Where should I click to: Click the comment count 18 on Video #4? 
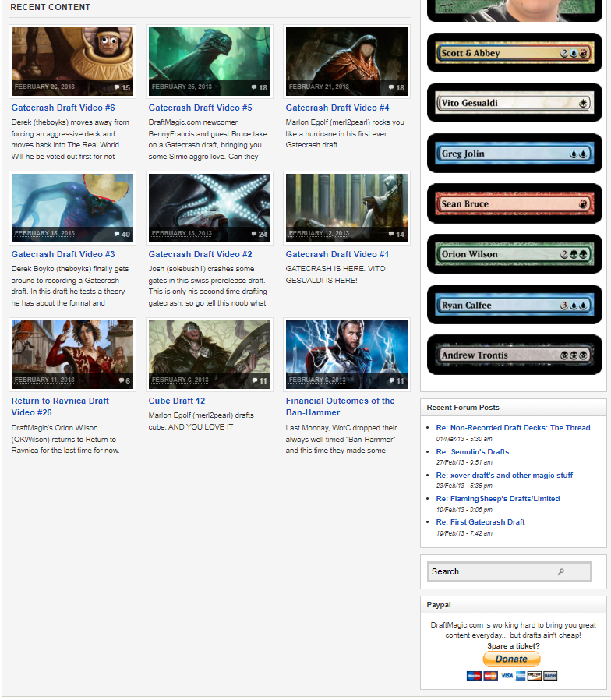[397, 87]
